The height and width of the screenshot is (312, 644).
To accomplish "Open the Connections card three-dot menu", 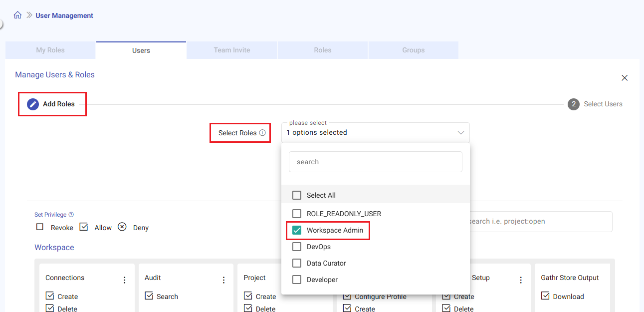I will click(x=125, y=280).
